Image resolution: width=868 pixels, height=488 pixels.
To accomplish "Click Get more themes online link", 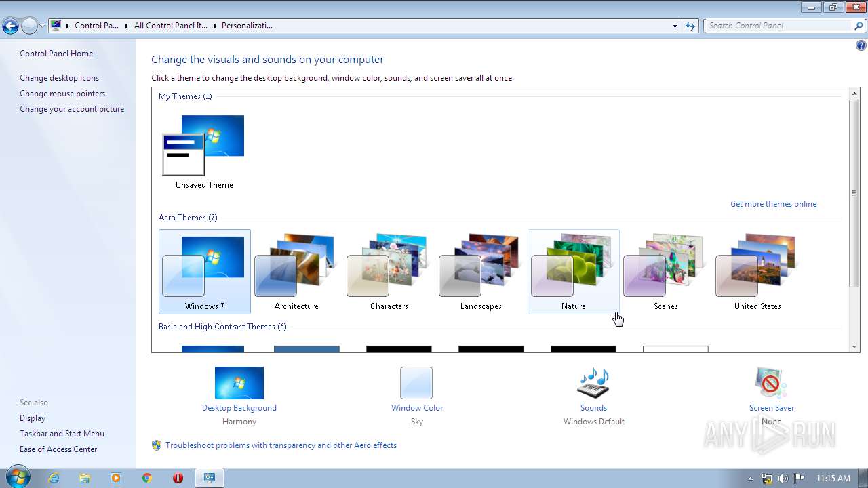I will 773,204.
